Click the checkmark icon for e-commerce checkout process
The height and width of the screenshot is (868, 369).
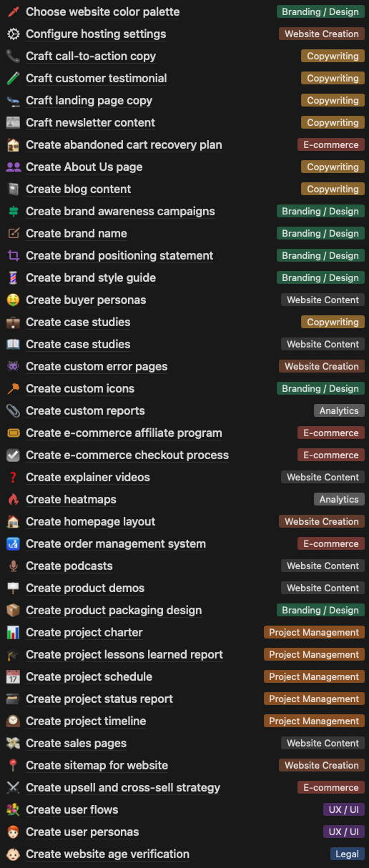point(13,455)
